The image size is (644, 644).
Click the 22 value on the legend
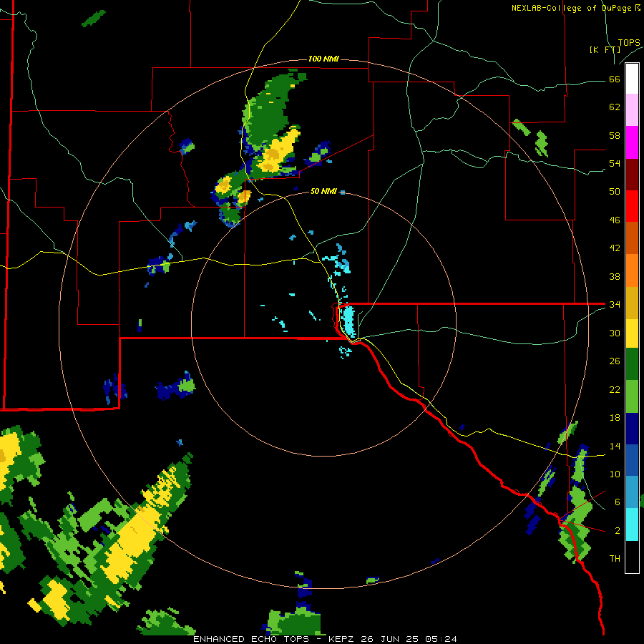coord(615,389)
